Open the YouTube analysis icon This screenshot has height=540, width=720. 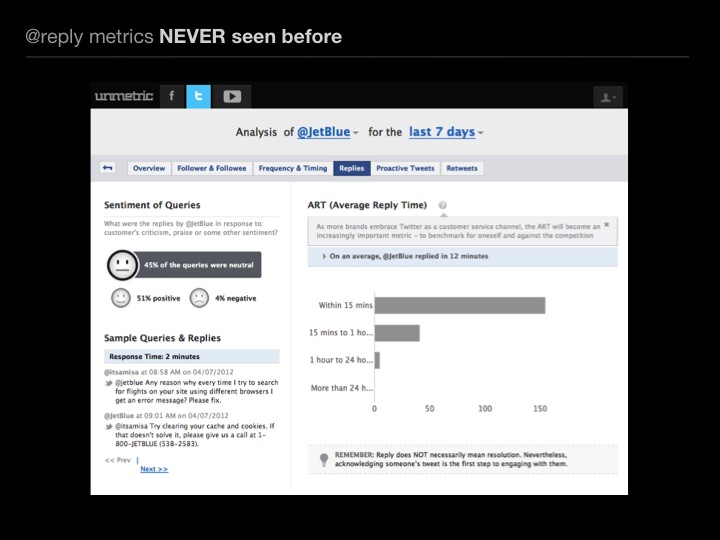[232, 96]
